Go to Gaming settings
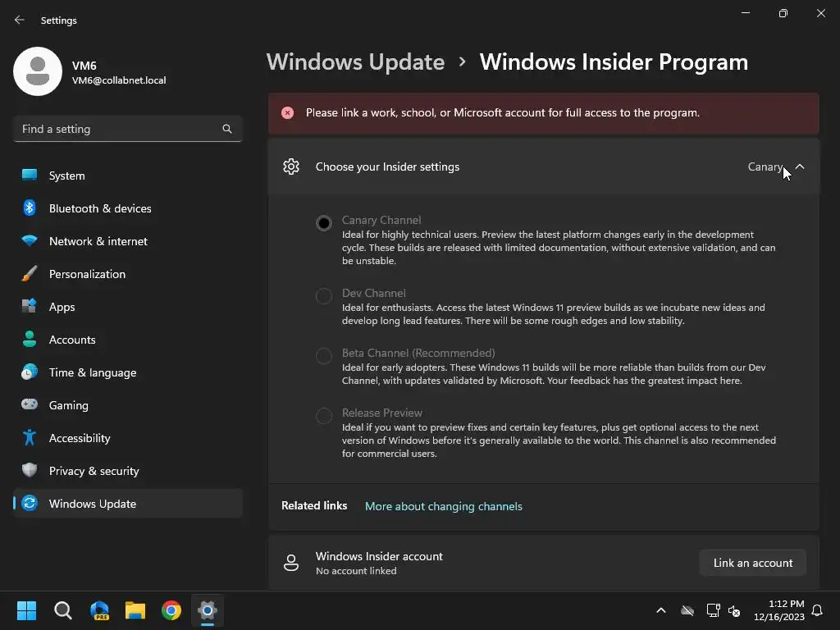The image size is (840, 630). [127, 405]
